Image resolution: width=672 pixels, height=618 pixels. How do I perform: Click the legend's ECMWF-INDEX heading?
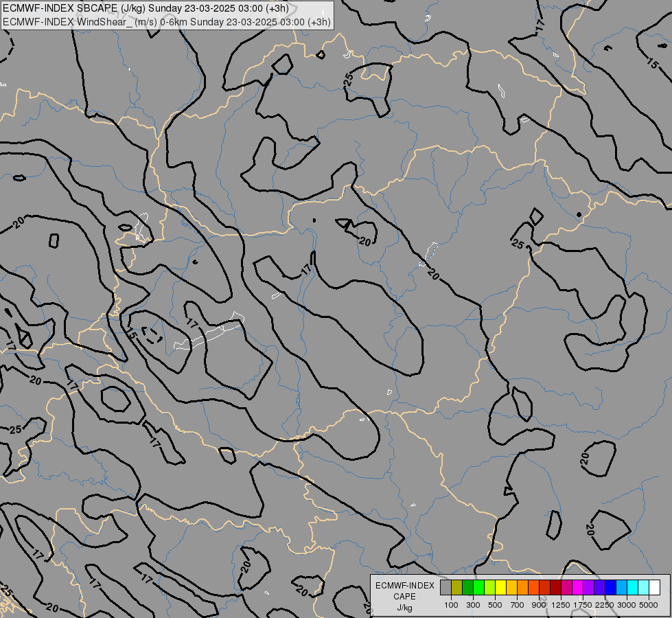click(404, 586)
